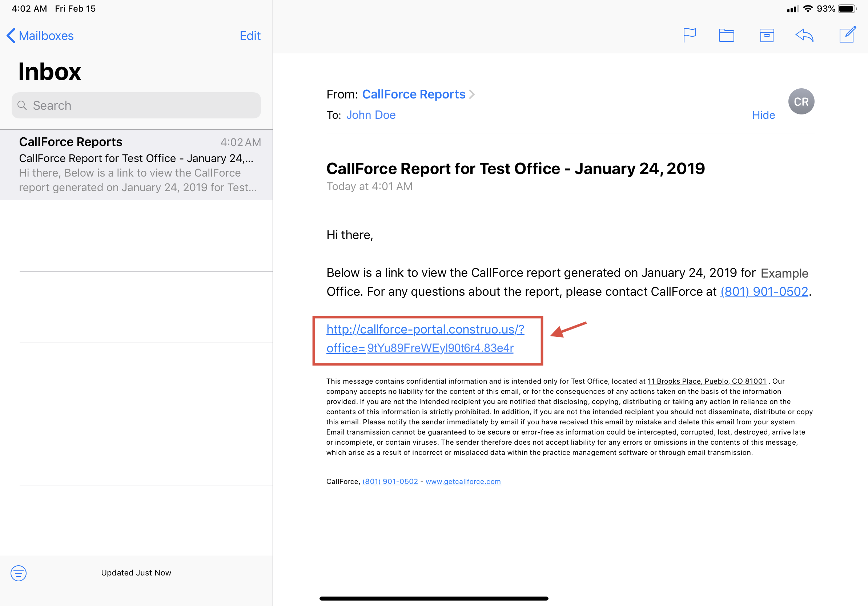Tap the inbox filter icon

19,573
